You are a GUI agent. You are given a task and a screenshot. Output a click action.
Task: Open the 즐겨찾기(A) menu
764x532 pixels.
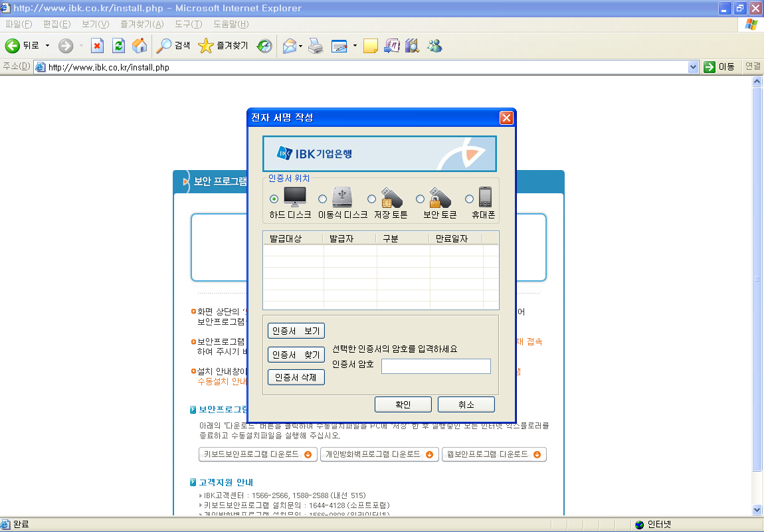click(142, 24)
